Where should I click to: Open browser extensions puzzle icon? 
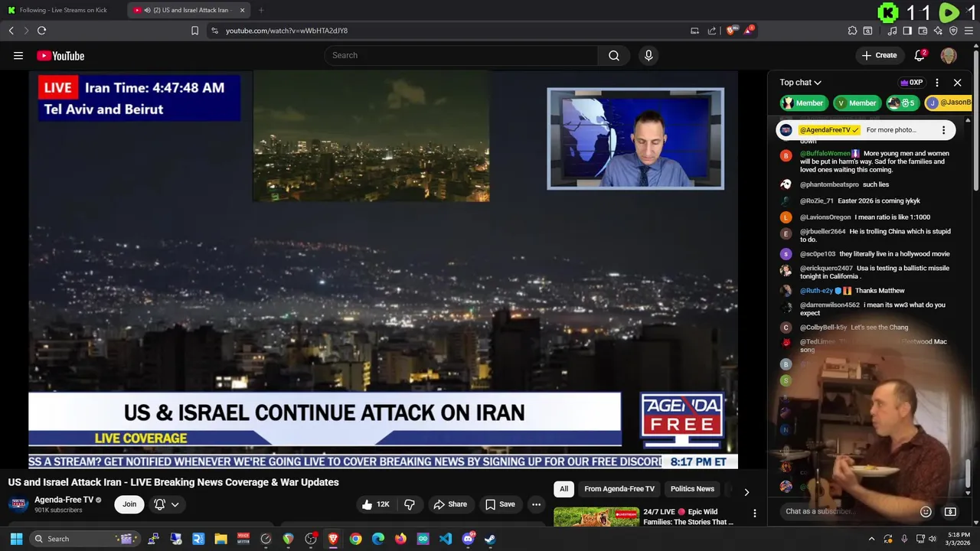(852, 31)
